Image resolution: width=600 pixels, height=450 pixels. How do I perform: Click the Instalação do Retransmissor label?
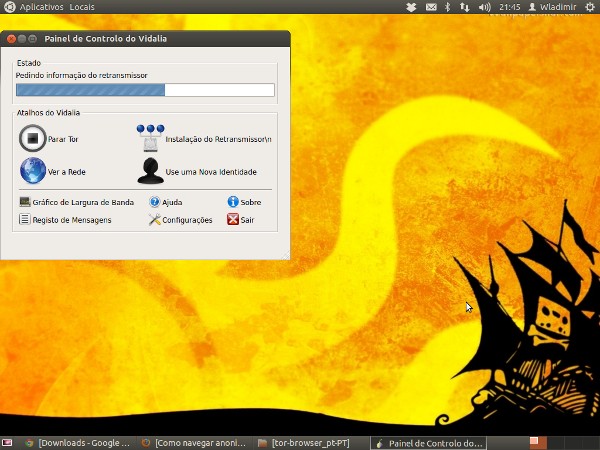pyautogui.click(x=218, y=139)
